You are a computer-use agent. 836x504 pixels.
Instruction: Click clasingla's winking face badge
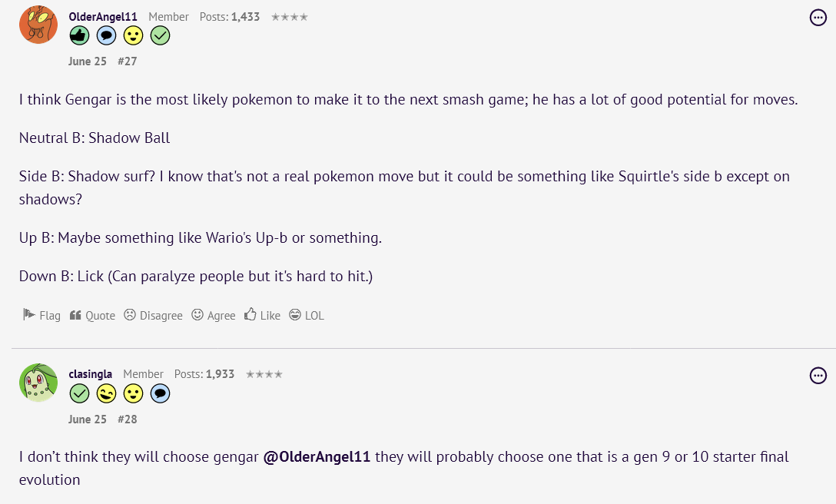(x=106, y=393)
